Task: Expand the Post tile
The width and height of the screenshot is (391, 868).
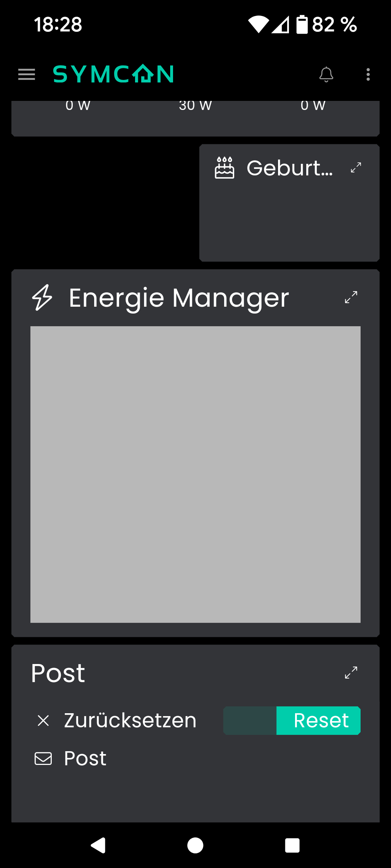Action: [x=351, y=673]
